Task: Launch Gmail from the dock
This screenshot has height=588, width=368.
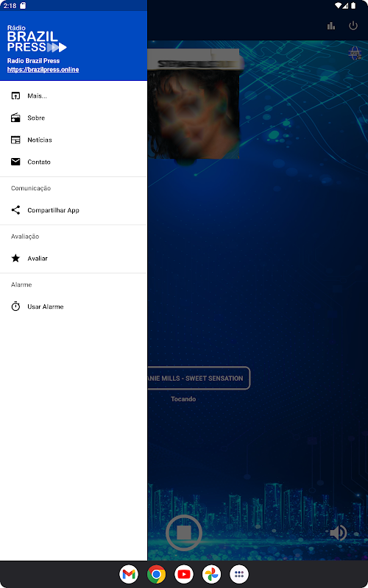Action: 129,574
